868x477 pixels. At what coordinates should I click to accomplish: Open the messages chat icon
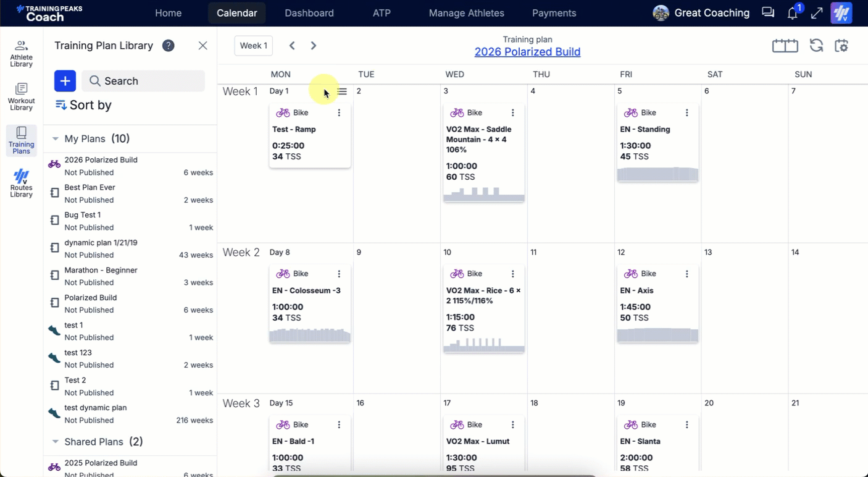(x=768, y=13)
